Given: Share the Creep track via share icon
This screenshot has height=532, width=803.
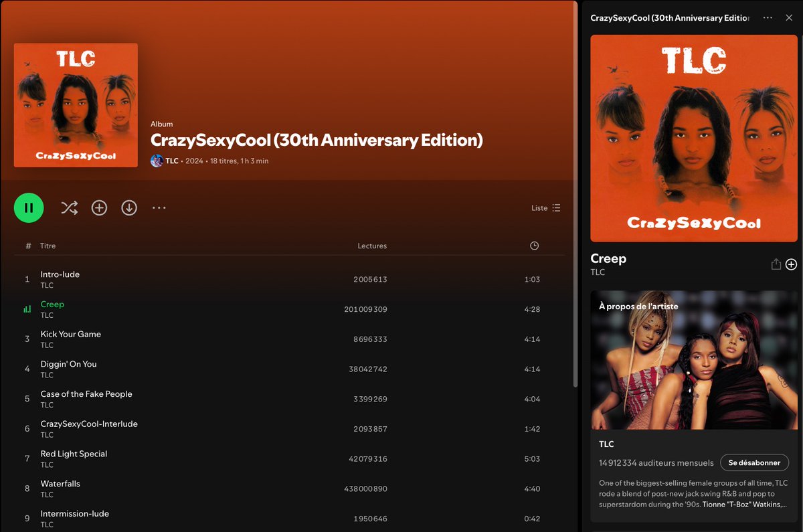Looking at the screenshot, I should click(x=776, y=264).
